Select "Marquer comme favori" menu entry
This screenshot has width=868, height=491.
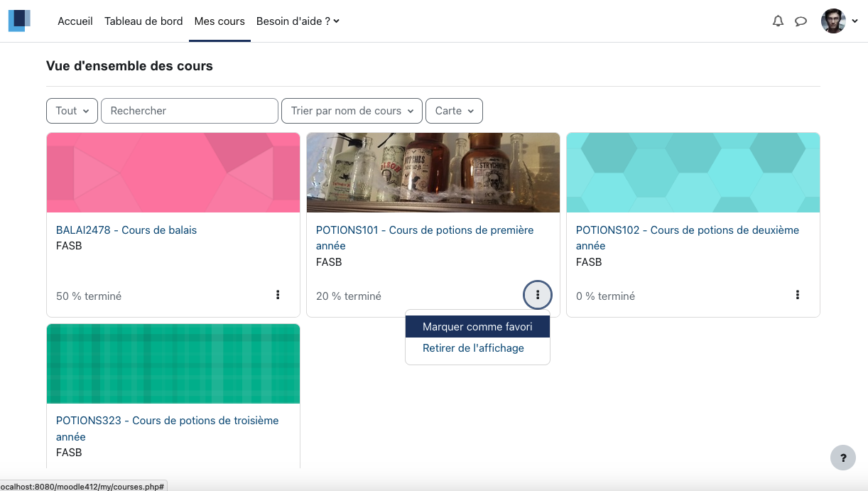pos(477,327)
